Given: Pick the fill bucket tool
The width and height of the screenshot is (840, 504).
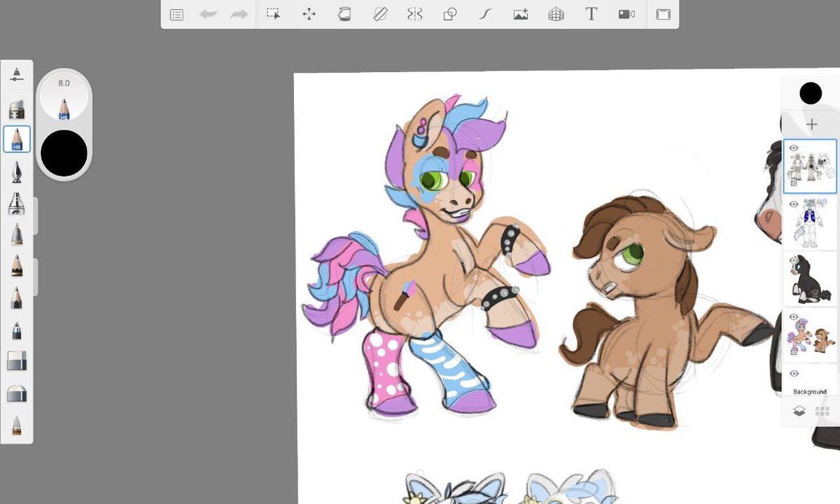Looking at the screenshot, I should (x=344, y=14).
